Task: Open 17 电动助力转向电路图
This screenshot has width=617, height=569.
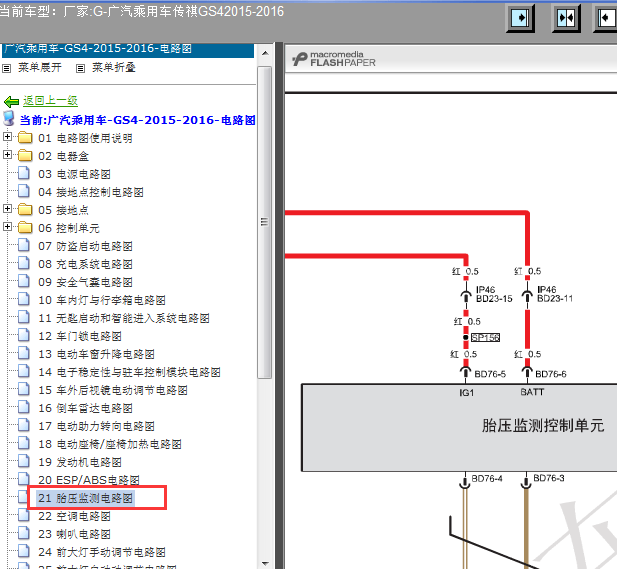Action: (x=96, y=427)
